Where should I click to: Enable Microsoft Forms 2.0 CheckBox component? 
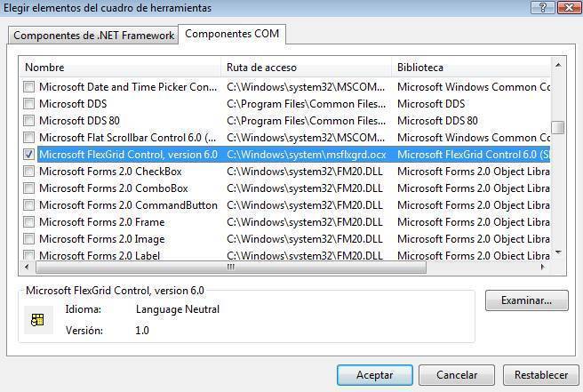point(29,172)
